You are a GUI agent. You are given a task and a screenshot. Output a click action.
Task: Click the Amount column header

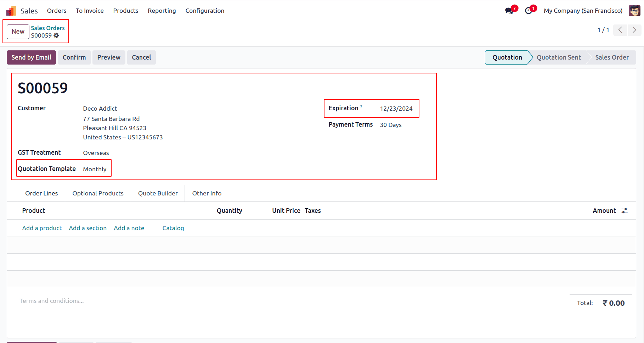(x=604, y=211)
